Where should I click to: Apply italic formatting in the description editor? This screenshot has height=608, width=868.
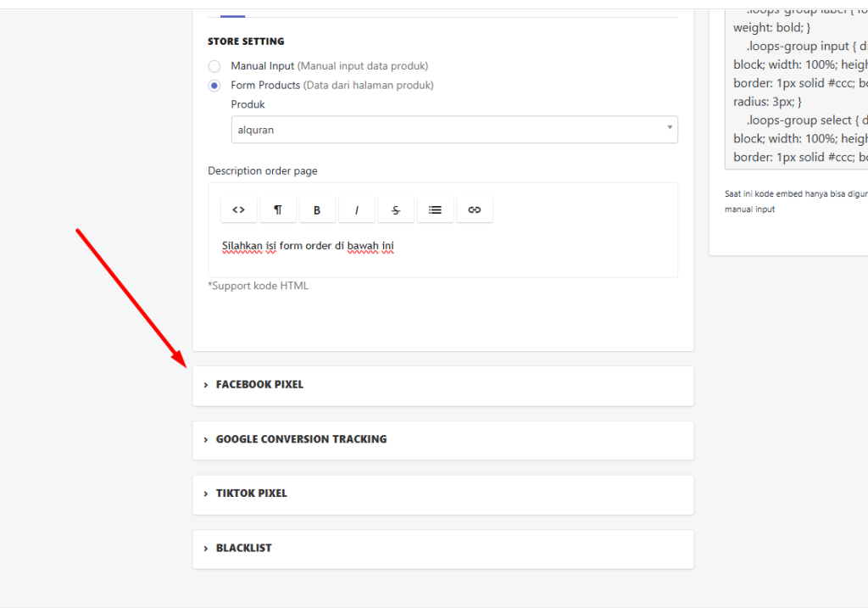(x=357, y=210)
